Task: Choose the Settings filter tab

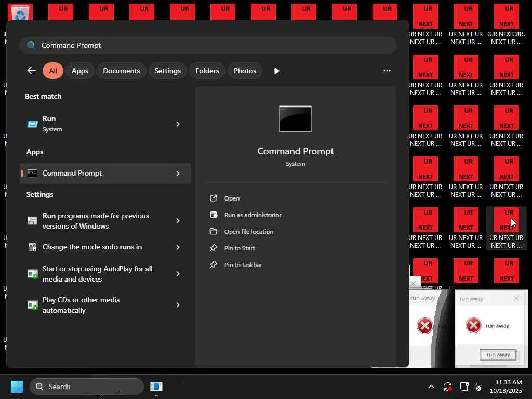Action: point(167,71)
